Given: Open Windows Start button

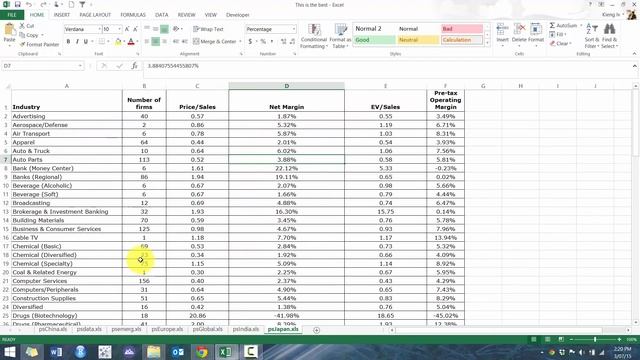Looking at the screenshot, I should (x=9, y=351).
